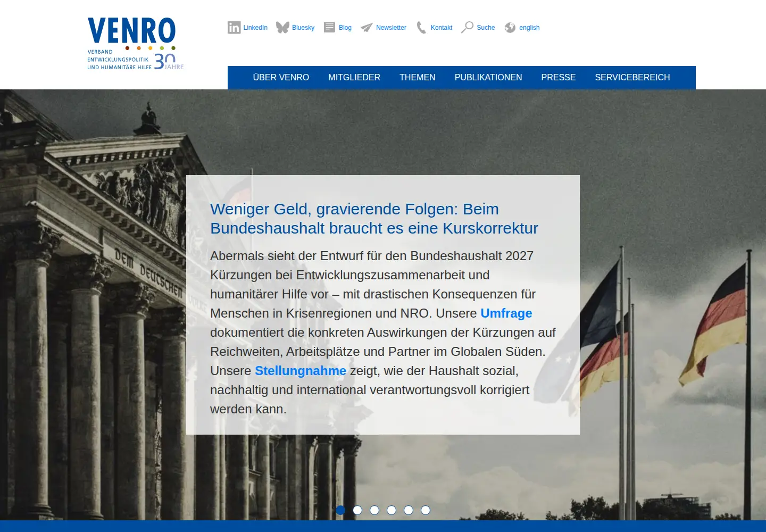The width and height of the screenshot is (766, 532).
Task: Open the Blog text link
Action: tap(345, 28)
